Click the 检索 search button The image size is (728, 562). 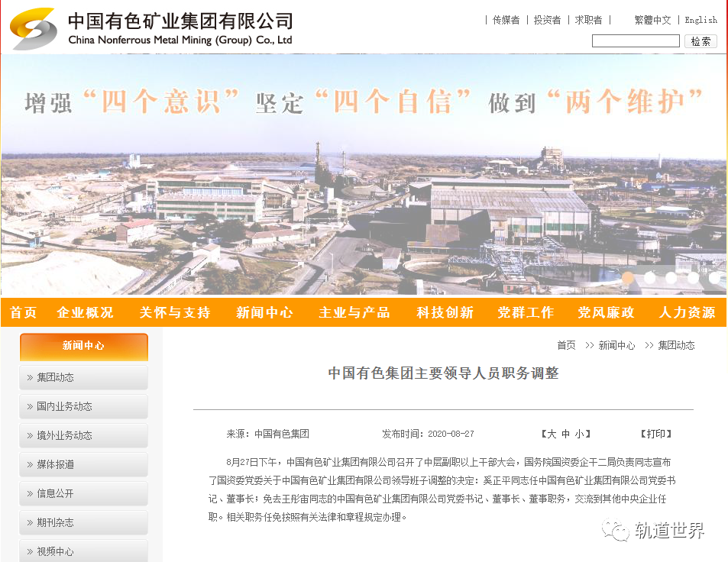700,41
